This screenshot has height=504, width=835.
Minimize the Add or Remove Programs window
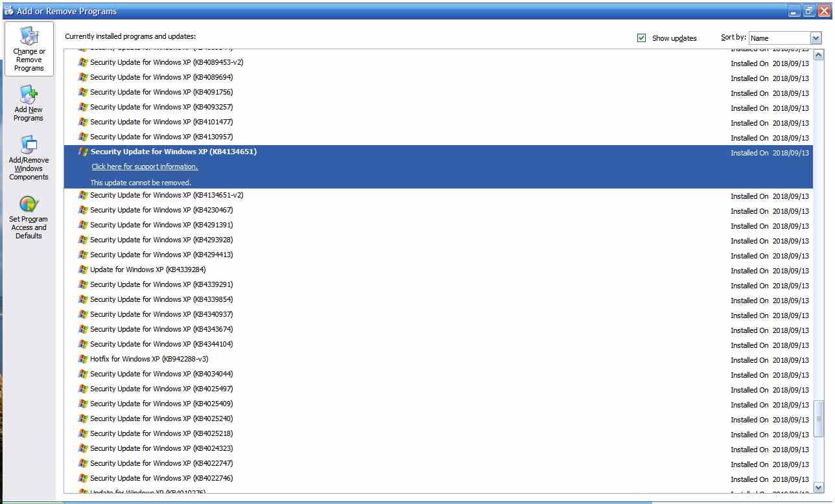(x=795, y=11)
